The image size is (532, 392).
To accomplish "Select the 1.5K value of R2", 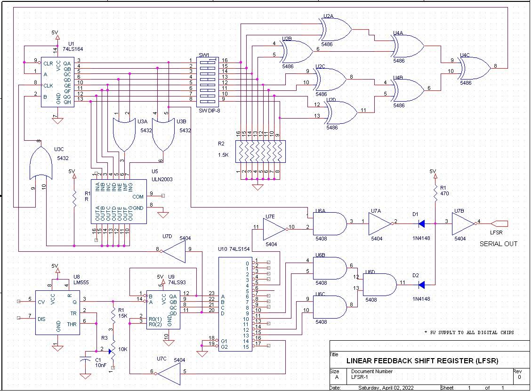I will click(223, 155).
